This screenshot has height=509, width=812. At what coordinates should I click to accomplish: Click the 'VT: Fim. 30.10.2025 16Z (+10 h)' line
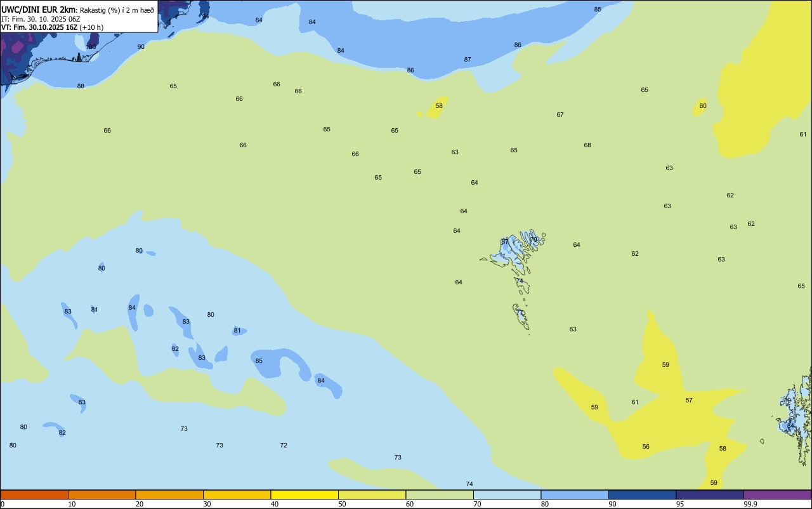click(52, 27)
